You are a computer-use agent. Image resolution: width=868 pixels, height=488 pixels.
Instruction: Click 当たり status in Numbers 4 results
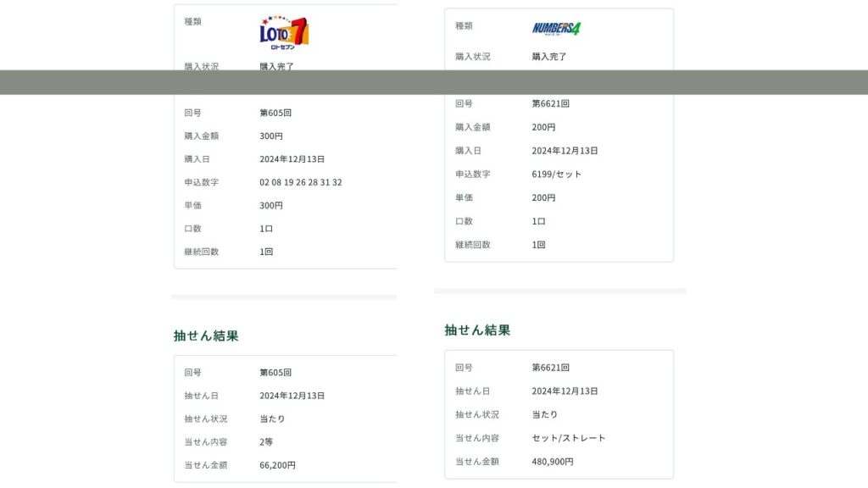point(544,414)
